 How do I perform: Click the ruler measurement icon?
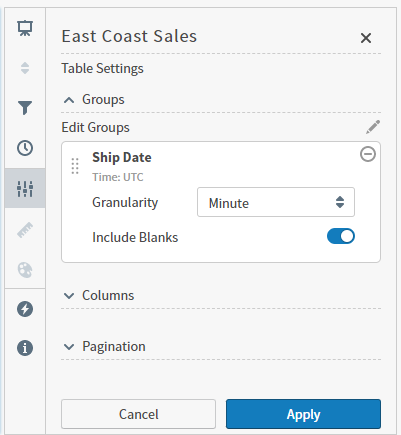[25, 230]
